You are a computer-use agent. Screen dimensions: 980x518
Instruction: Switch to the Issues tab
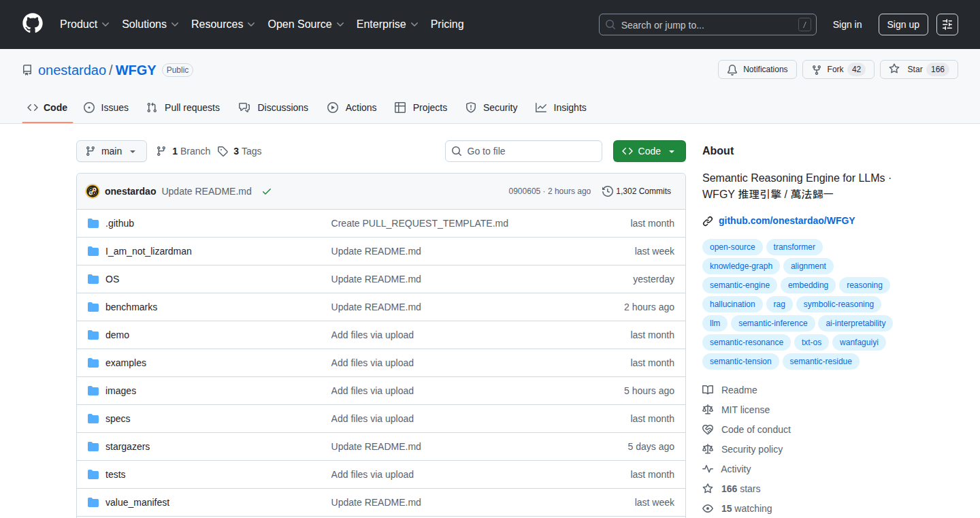click(106, 108)
